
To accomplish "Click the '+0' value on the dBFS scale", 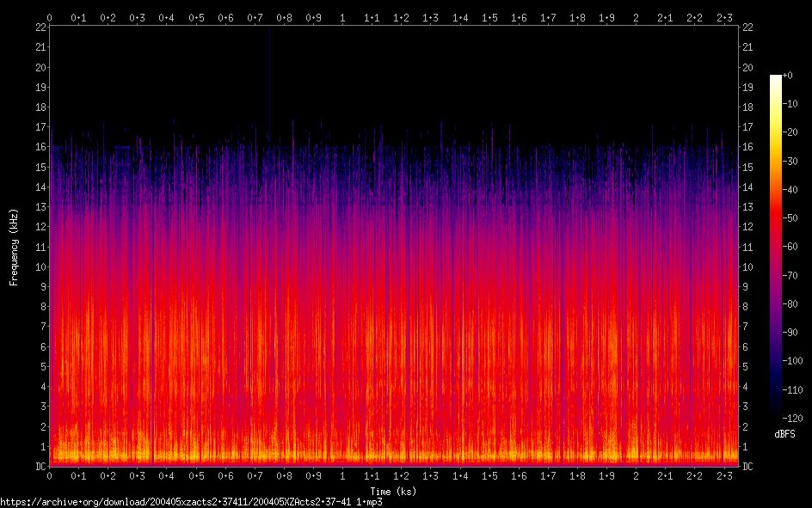I will [788, 76].
